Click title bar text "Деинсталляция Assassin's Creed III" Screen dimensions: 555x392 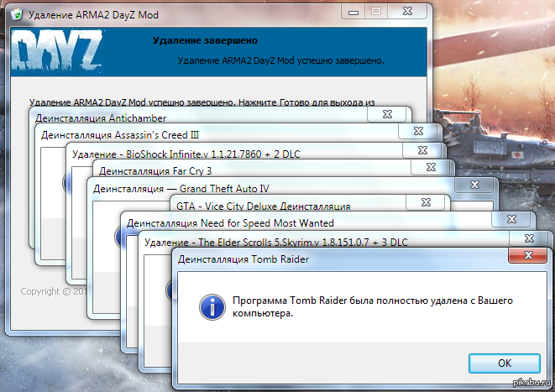tap(120, 135)
